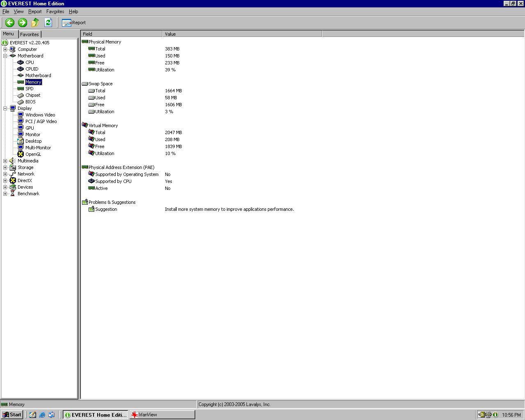Collapse the Motherboard tree node
The width and height of the screenshot is (525, 420).
pyautogui.click(x=5, y=56)
